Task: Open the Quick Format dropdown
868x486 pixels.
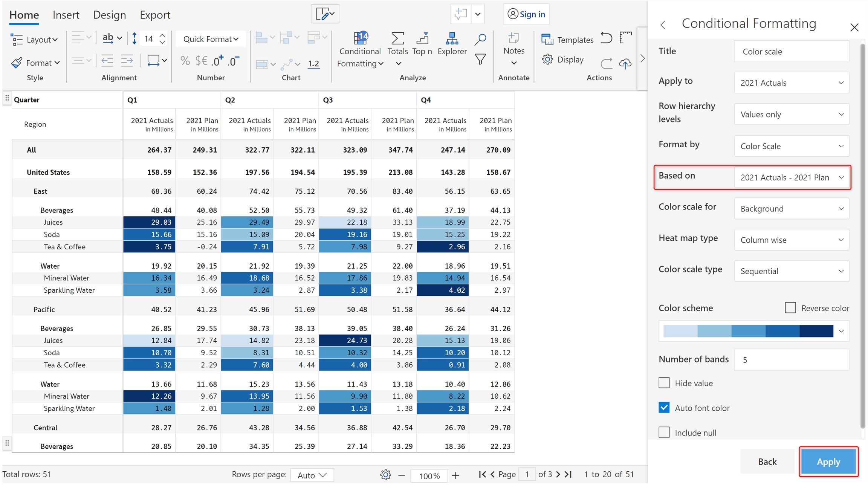Action: point(211,39)
